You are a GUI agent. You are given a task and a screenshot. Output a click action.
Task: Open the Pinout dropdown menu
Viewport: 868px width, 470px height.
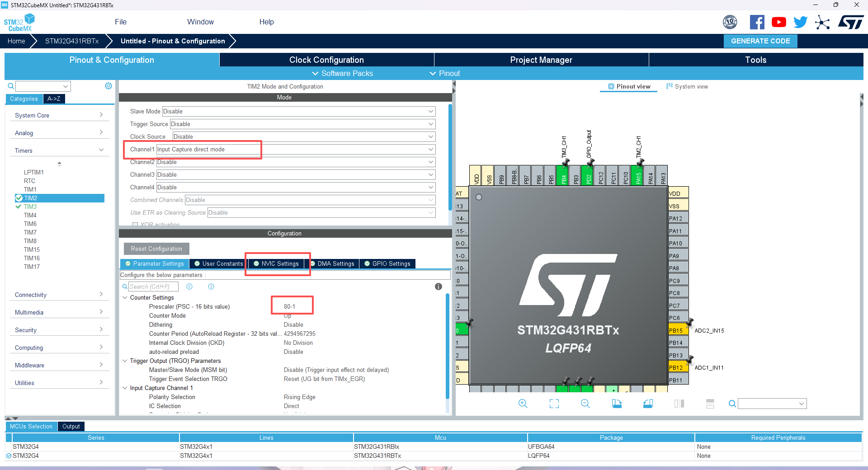445,73
